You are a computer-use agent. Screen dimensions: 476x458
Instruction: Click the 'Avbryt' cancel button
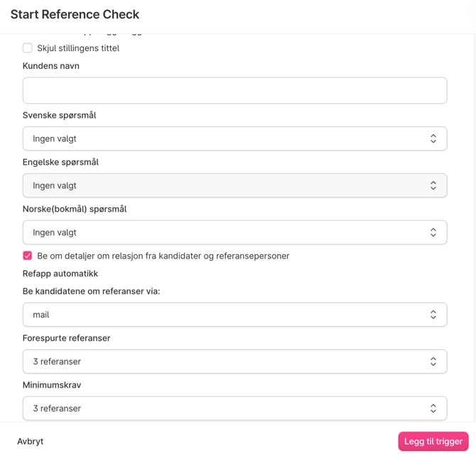(x=31, y=441)
